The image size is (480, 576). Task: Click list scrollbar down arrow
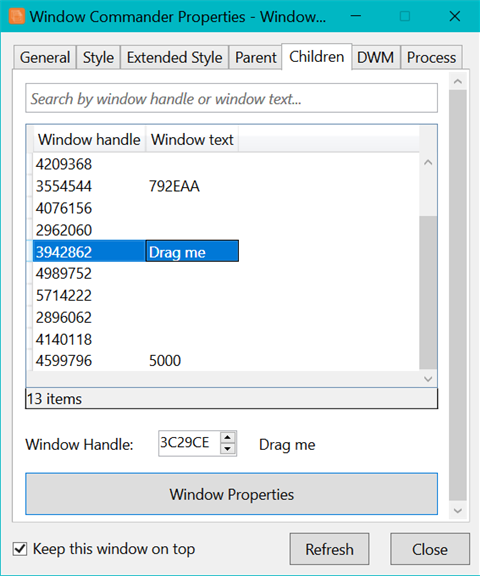point(428,379)
